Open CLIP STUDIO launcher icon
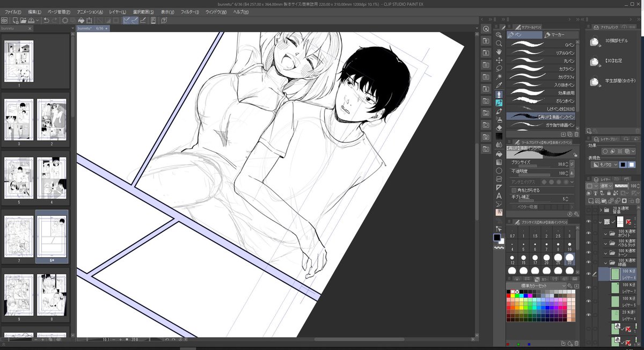The height and width of the screenshot is (350, 644). [x=4, y=20]
